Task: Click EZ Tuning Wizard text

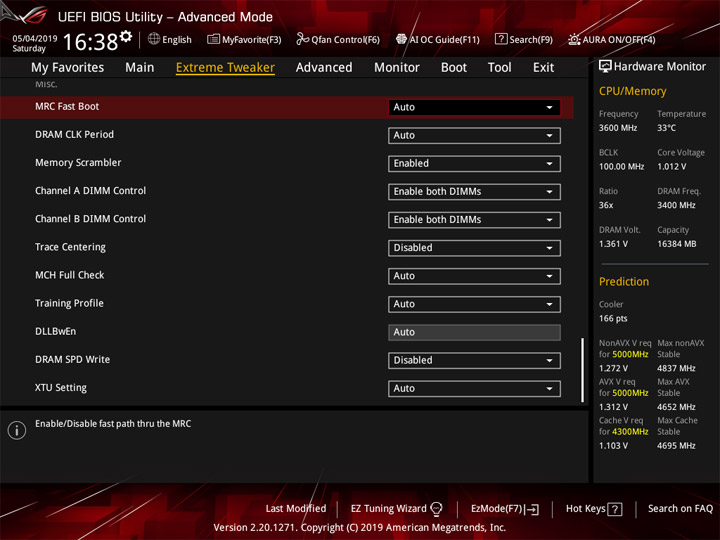Action: (x=388, y=509)
